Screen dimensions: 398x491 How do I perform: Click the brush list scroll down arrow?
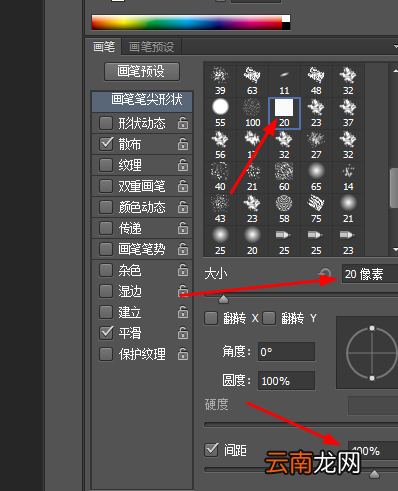tap(395, 249)
